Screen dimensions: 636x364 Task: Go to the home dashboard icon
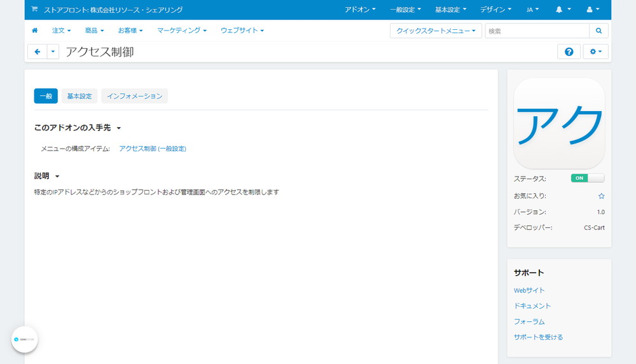click(x=35, y=30)
